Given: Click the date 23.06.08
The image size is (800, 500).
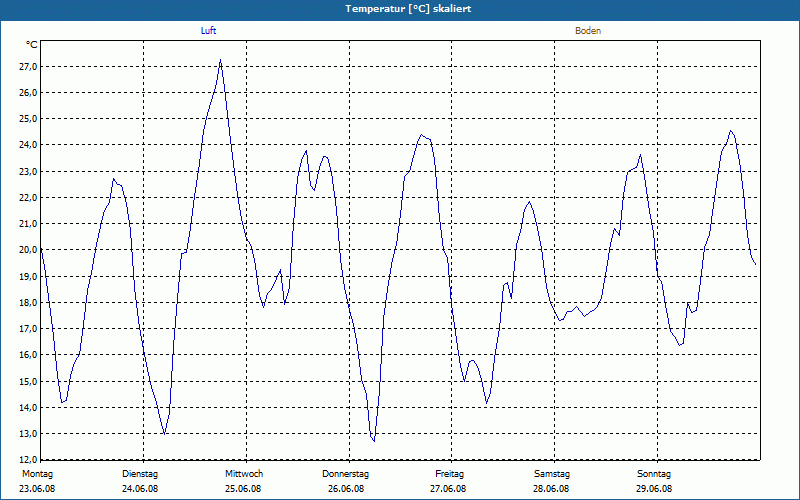Looking at the screenshot, I should pos(37,489).
